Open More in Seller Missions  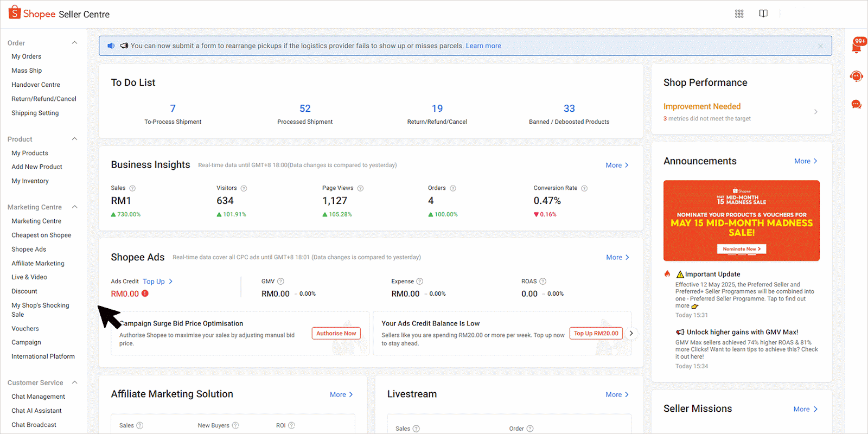click(805, 409)
